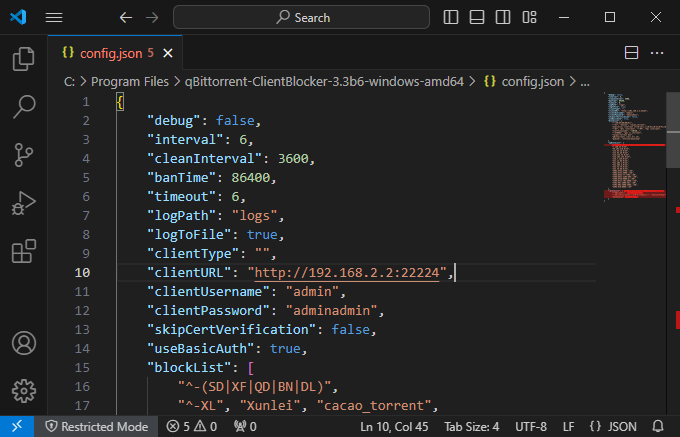
Task: Click the "clientUsername" key
Action: (x=208, y=292)
